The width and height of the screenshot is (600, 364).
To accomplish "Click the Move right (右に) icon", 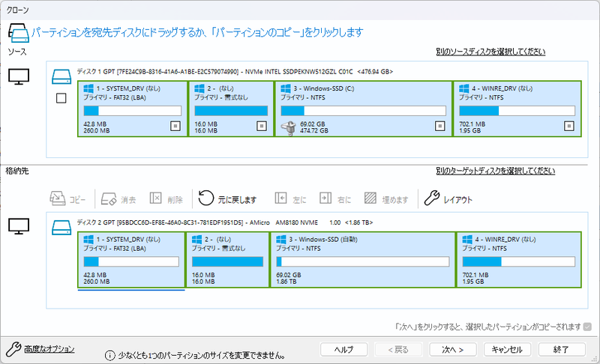I will tap(325, 198).
